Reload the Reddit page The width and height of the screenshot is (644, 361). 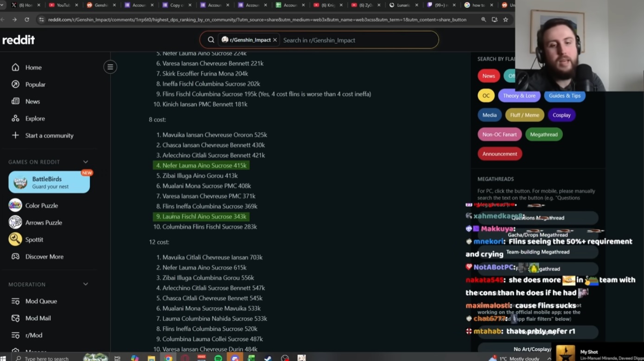click(27, 20)
